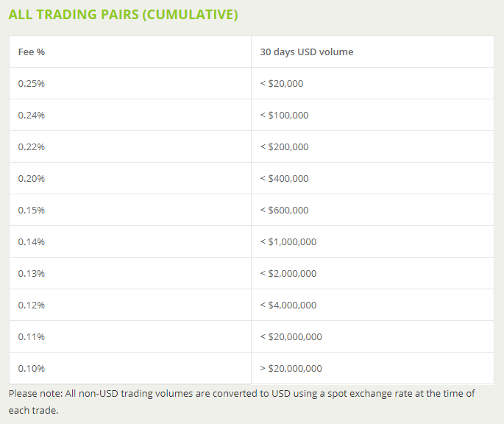Click the '< $4,000,000' volume cell
The height and width of the screenshot is (424, 504).
pyautogui.click(x=288, y=305)
